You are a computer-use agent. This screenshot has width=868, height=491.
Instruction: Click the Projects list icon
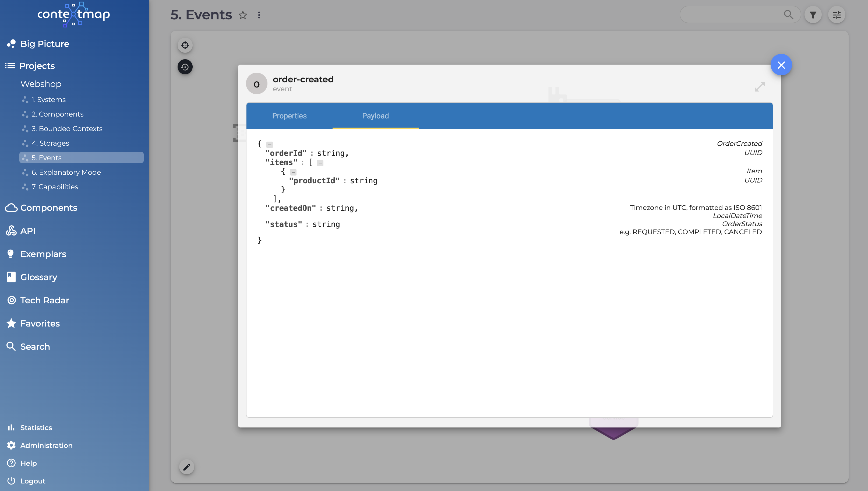tap(10, 66)
